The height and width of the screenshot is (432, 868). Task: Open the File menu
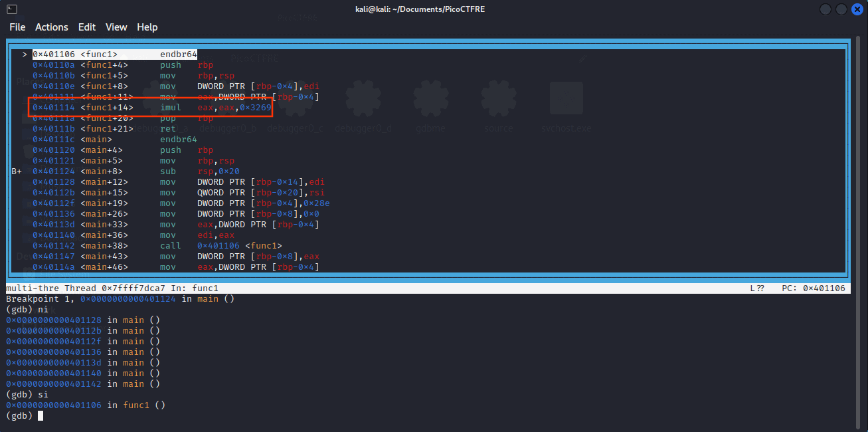(x=17, y=27)
